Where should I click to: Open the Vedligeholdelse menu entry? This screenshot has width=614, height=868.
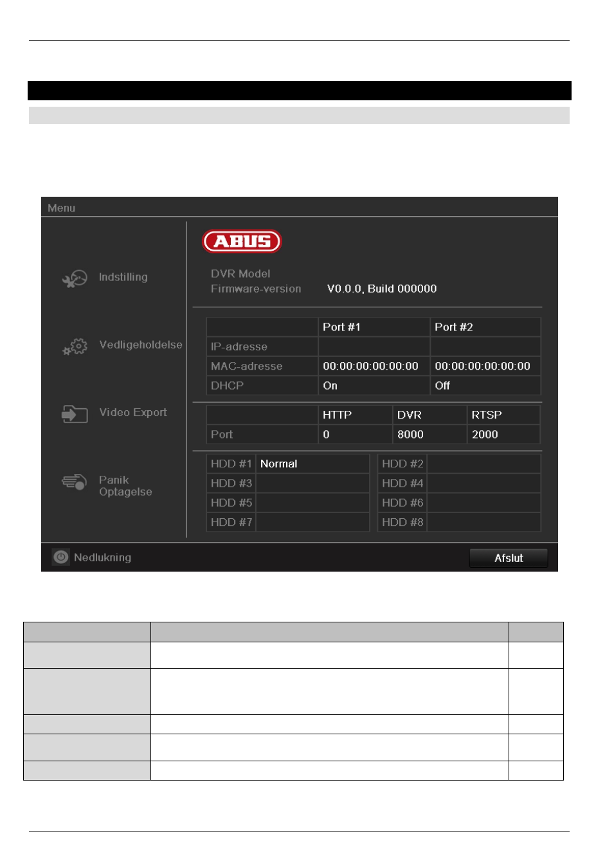(x=141, y=345)
